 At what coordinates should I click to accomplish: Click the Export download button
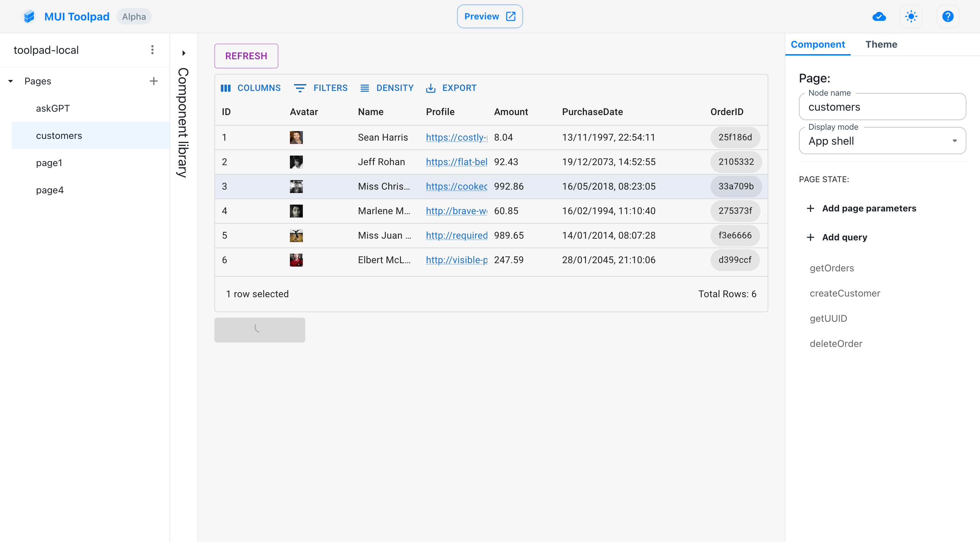pyautogui.click(x=451, y=88)
